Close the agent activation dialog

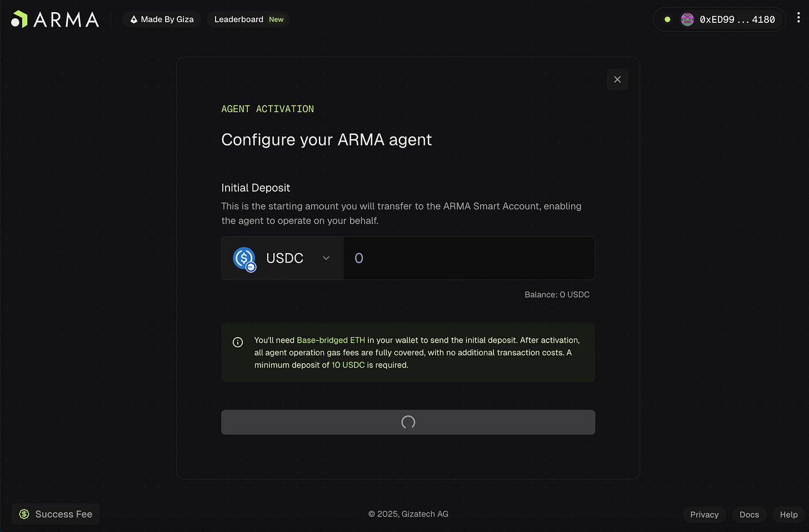coord(617,79)
